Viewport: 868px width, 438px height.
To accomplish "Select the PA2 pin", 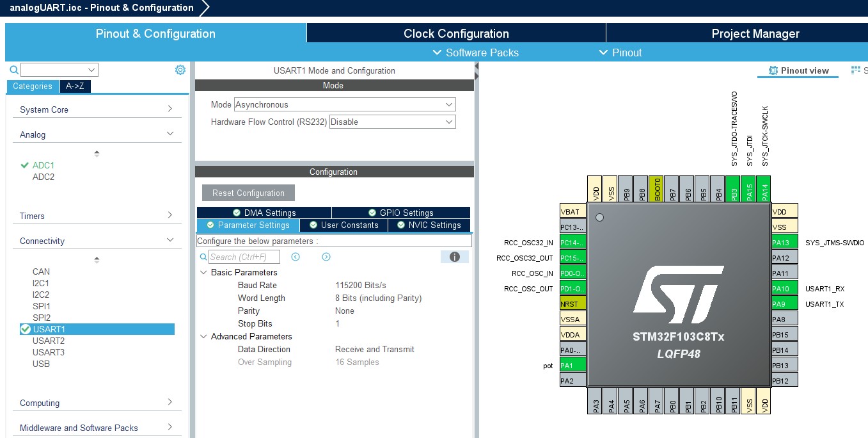I will pos(572,380).
